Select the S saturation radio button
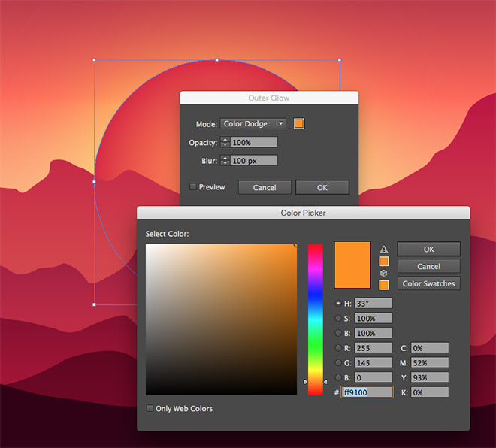The width and height of the screenshot is (496, 448). pyautogui.click(x=338, y=318)
